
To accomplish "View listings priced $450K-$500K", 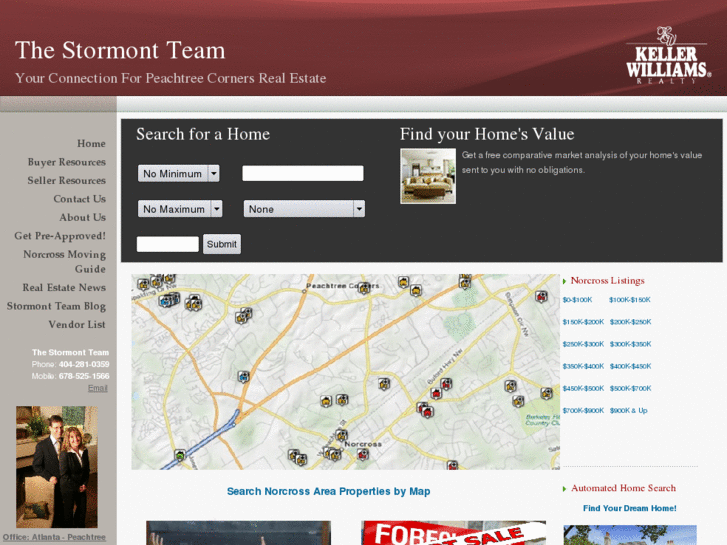I will (x=583, y=388).
